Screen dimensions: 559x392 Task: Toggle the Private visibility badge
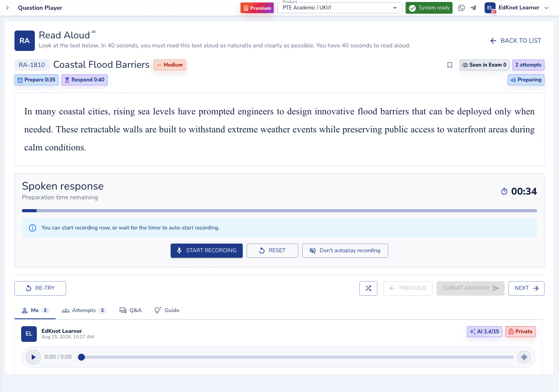click(520, 332)
